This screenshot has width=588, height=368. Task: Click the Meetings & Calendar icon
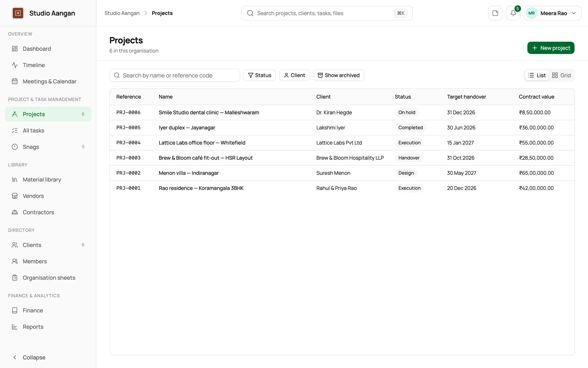pos(15,81)
